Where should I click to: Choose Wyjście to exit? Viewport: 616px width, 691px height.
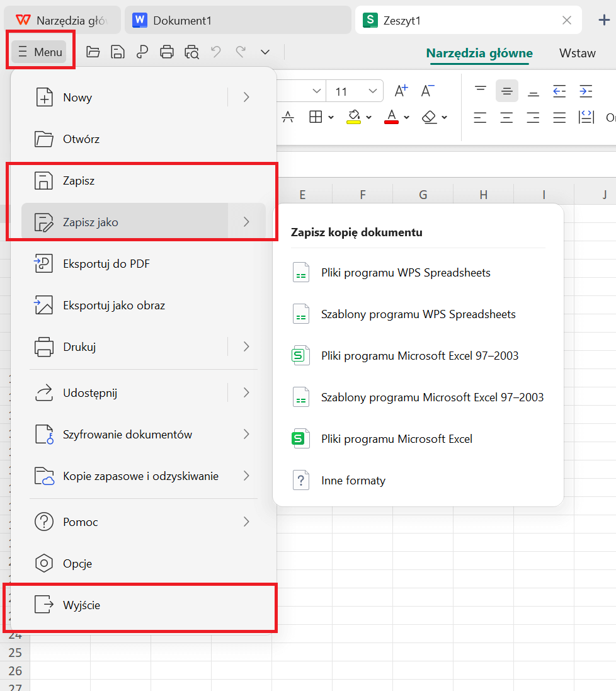143,605
